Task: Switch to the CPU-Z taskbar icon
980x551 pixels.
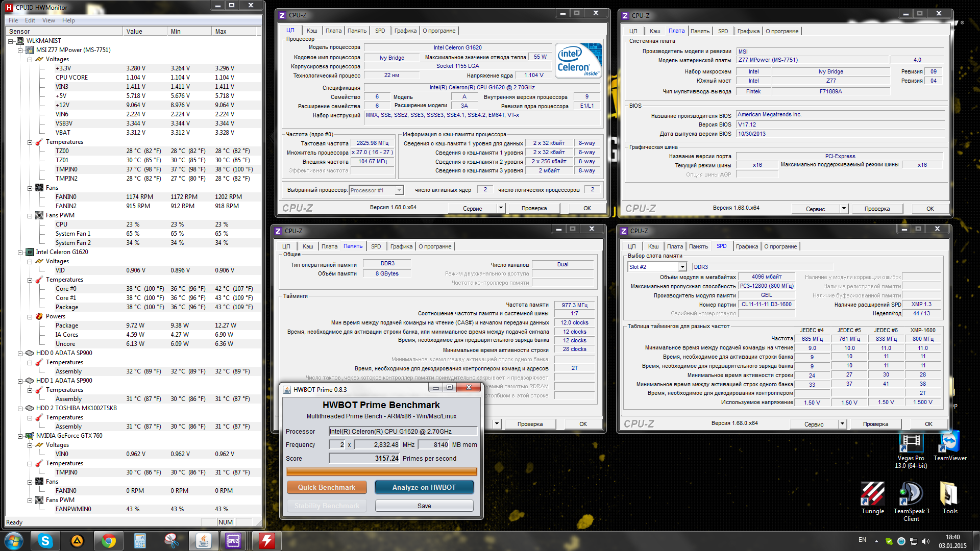Action: [233, 541]
